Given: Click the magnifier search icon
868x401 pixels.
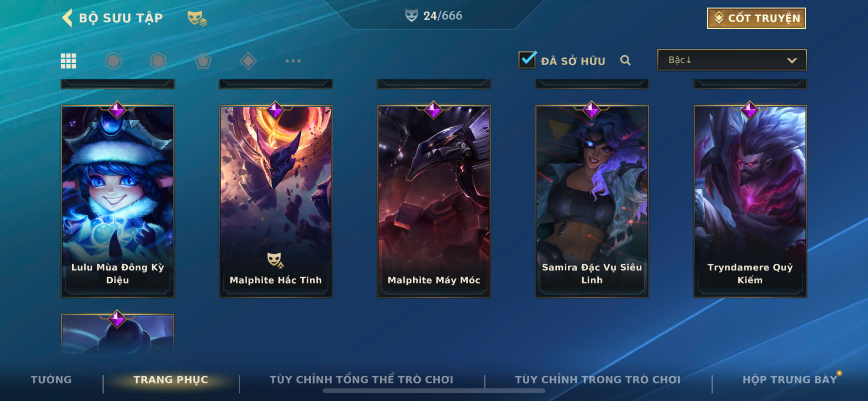Looking at the screenshot, I should [x=625, y=60].
